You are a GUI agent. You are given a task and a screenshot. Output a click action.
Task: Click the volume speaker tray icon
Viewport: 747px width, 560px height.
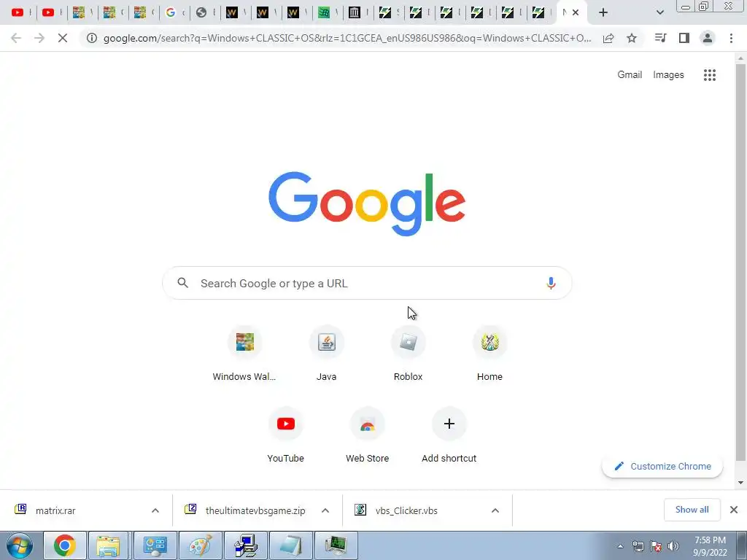pyautogui.click(x=673, y=546)
